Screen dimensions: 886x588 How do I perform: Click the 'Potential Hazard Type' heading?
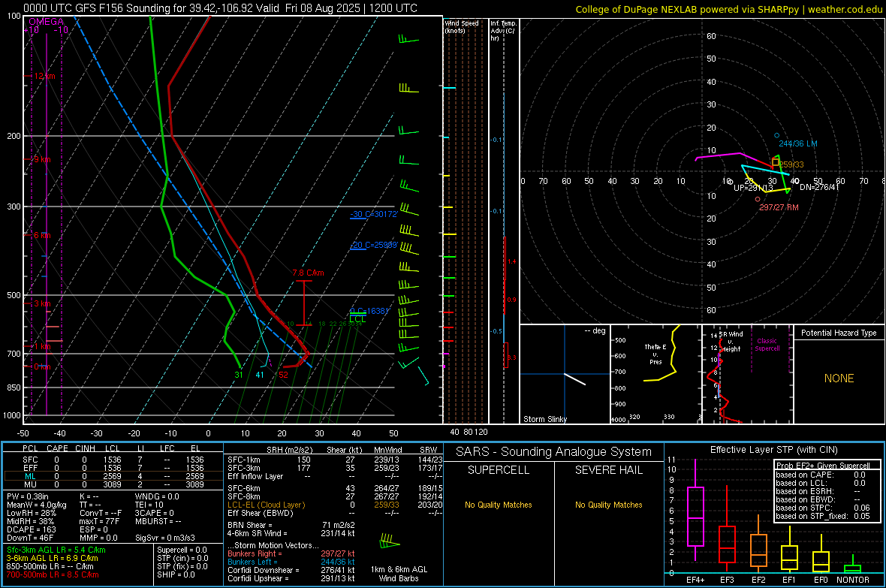(x=839, y=333)
